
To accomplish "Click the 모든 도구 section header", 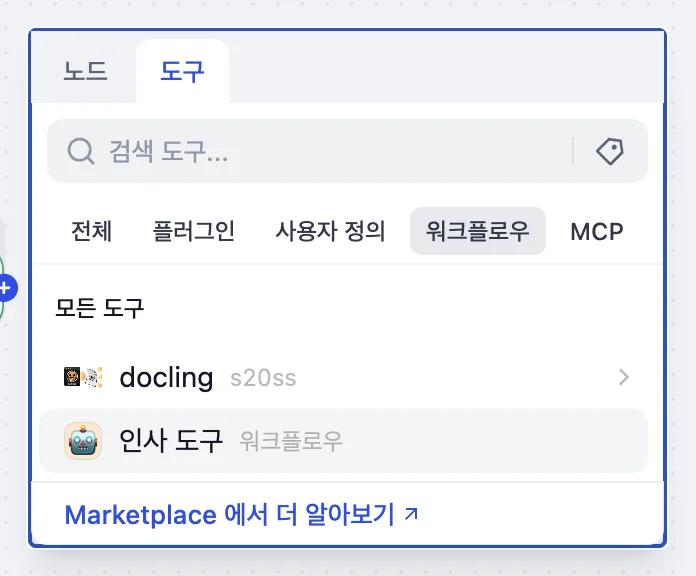I will (x=100, y=308).
